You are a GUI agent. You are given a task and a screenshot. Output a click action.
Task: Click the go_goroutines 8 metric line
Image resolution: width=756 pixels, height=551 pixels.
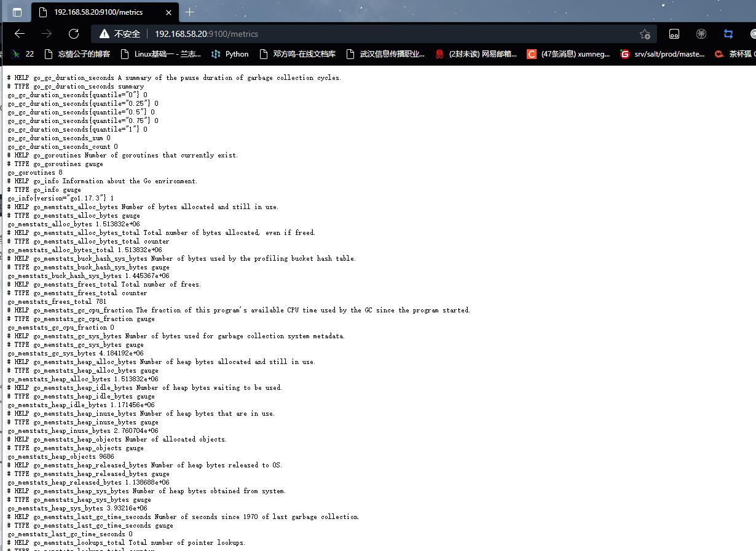pyautogui.click(x=35, y=173)
